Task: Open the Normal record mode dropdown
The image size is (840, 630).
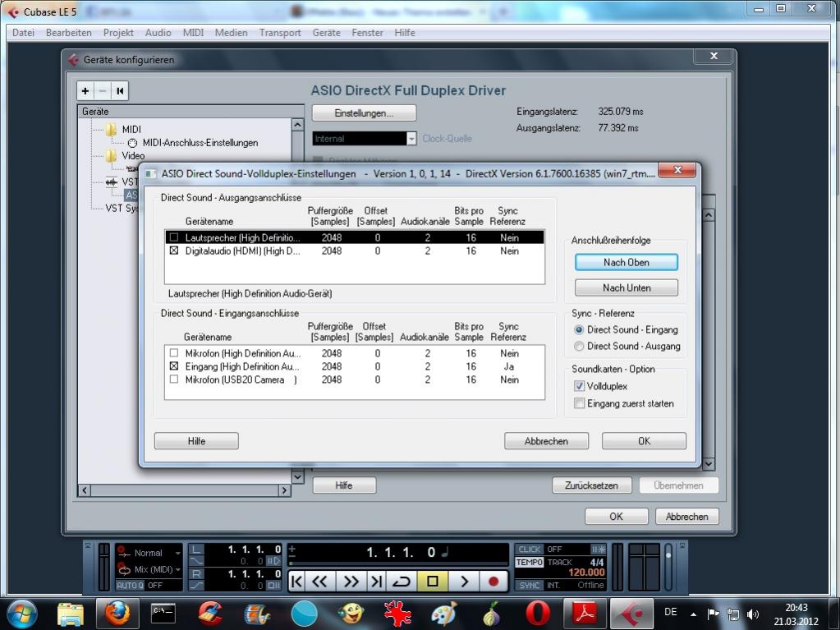Action: pos(177,553)
